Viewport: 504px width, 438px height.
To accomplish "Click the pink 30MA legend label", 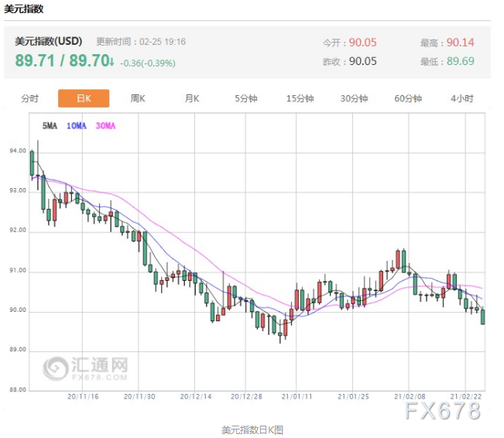I will 105,125.
